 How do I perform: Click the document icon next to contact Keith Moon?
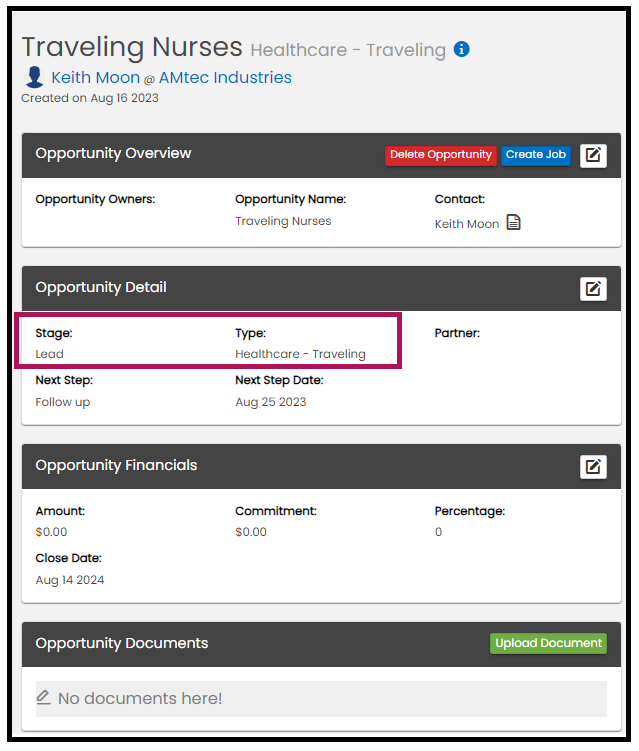pyautogui.click(x=513, y=223)
